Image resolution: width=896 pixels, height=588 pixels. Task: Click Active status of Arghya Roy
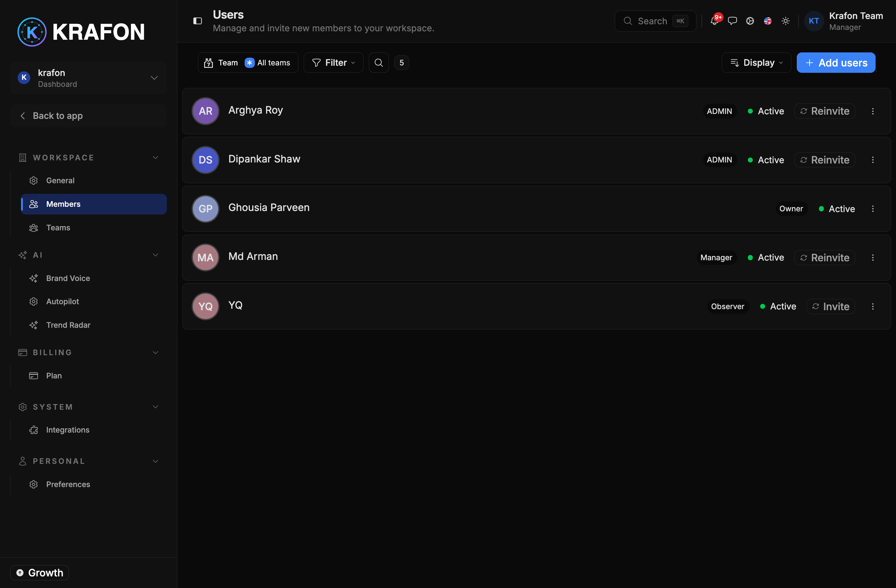click(x=766, y=111)
